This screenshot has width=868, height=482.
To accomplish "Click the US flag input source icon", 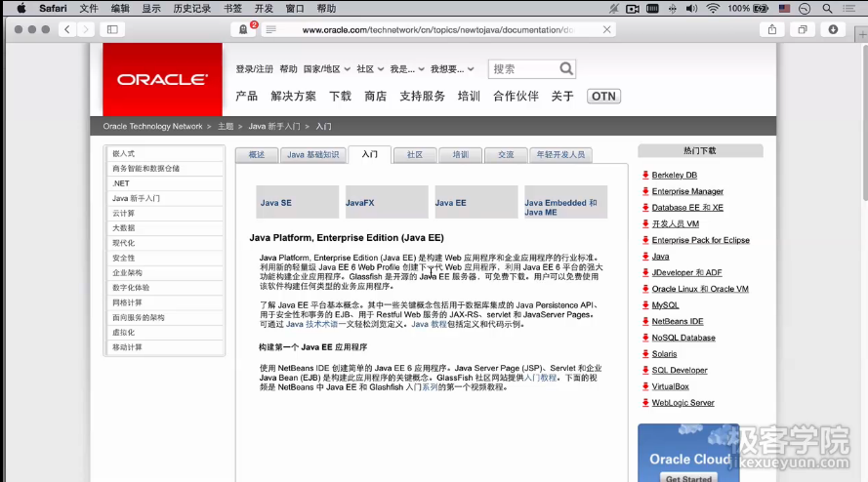I will [784, 9].
